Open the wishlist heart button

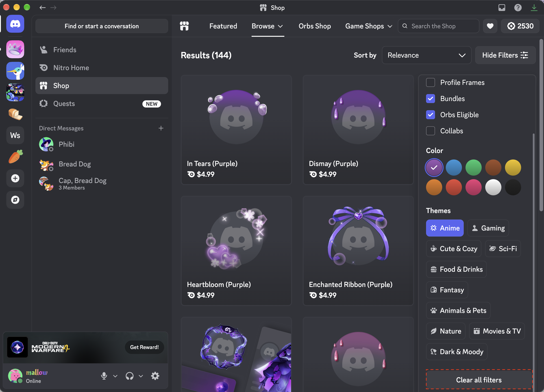tap(490, 26)
